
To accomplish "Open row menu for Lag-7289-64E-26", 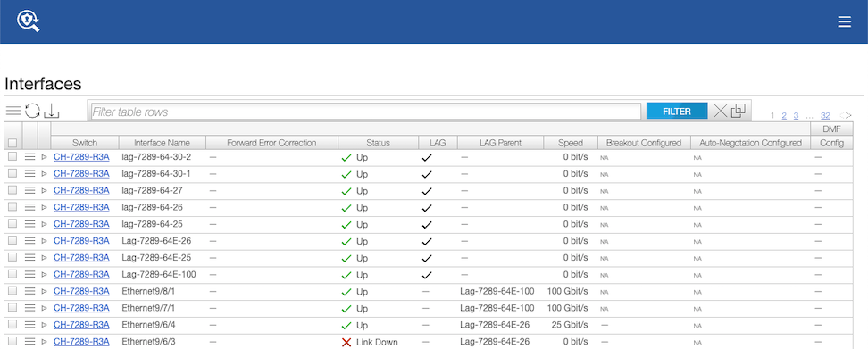I will click(x=29, y=241).
